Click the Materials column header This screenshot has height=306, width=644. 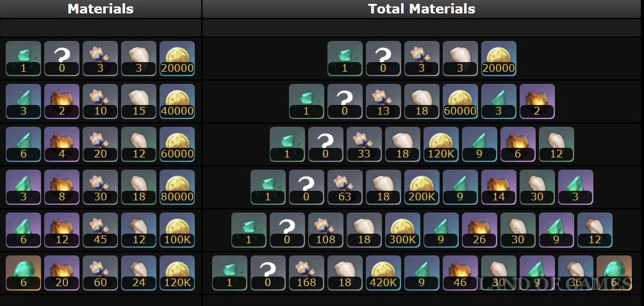point(101,8)
